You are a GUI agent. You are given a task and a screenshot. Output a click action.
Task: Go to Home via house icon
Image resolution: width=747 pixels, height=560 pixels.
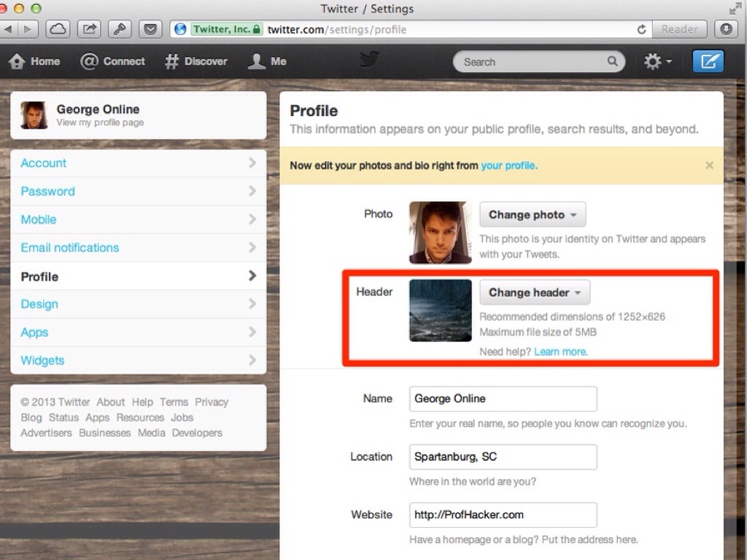[x=17, y=62]
